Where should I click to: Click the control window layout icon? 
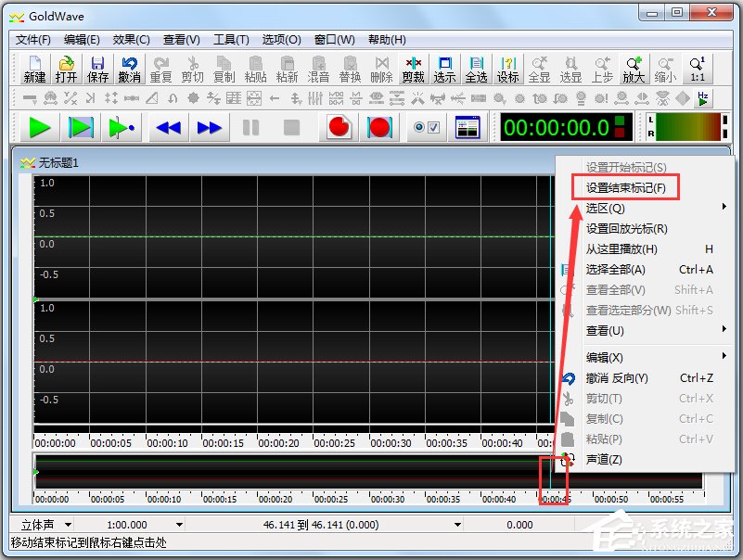[x=468, y=127]
